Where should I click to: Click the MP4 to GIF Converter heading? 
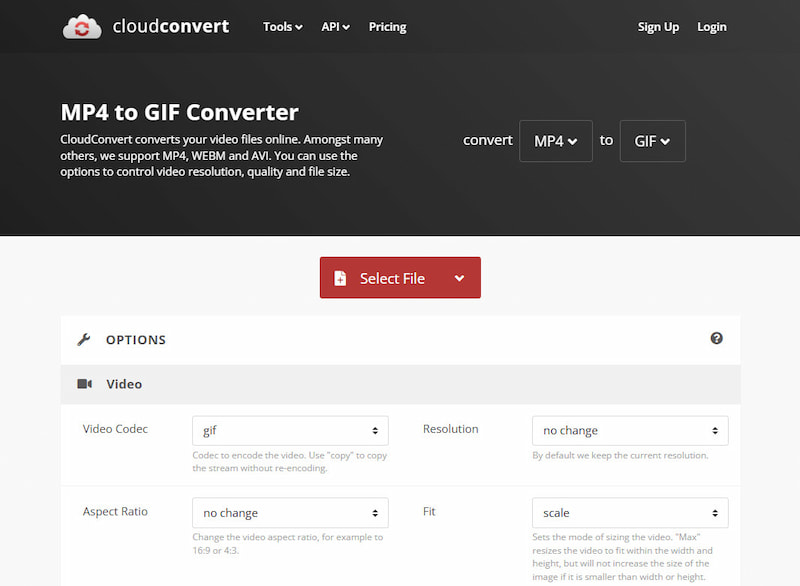pos(180,112)
